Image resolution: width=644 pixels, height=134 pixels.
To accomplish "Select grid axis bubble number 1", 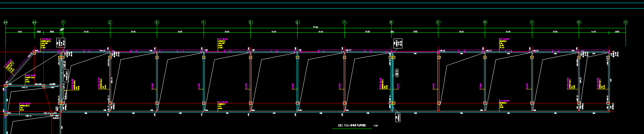I will (63, 22).
